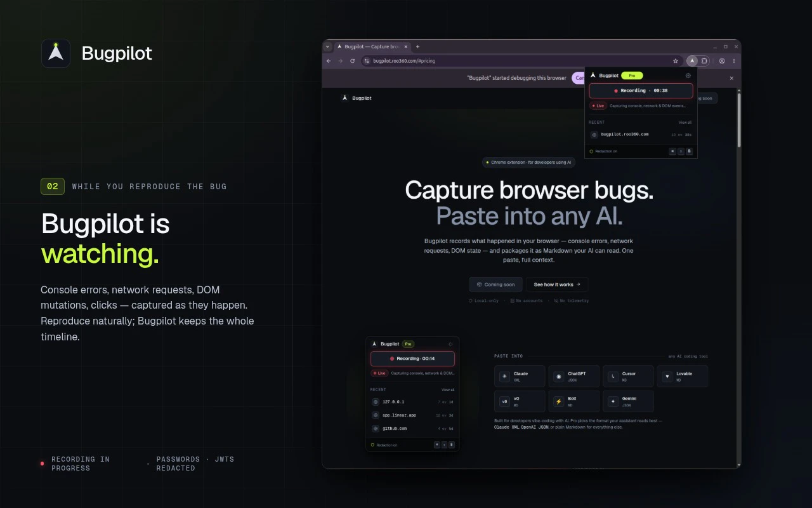
Task: Click the 02 step number badge
Action: pos(53,186)
